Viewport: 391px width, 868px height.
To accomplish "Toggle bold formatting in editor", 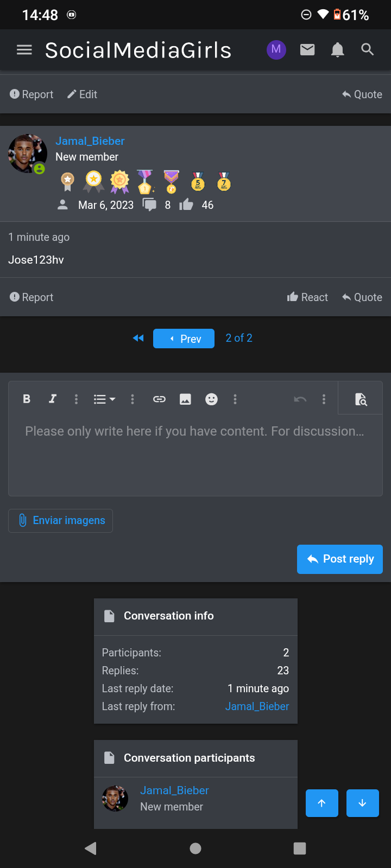I will [27, 399].
